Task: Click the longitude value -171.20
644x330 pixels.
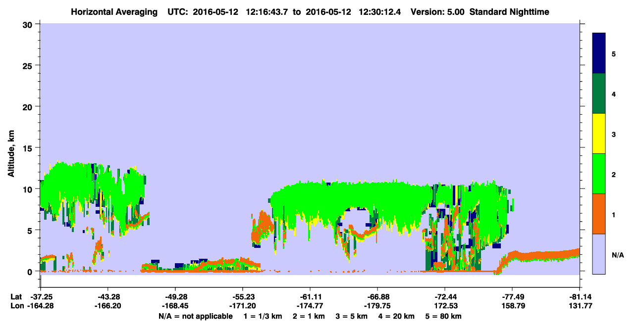Action: click(243, 306)
